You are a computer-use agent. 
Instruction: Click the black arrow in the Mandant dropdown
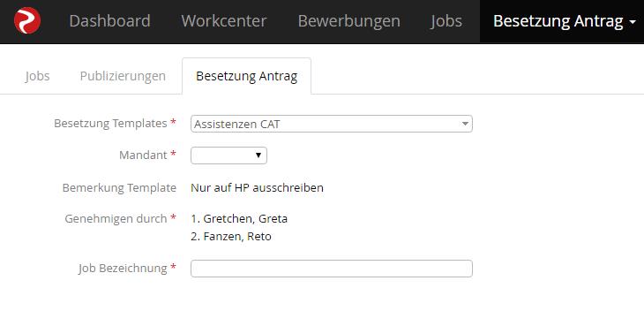click(x=258, y=155)
